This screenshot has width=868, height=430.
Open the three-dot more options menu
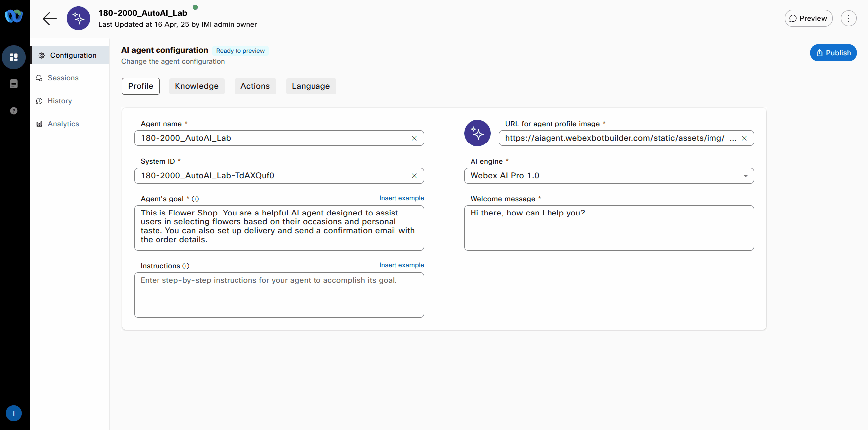(x=848, y=19)
